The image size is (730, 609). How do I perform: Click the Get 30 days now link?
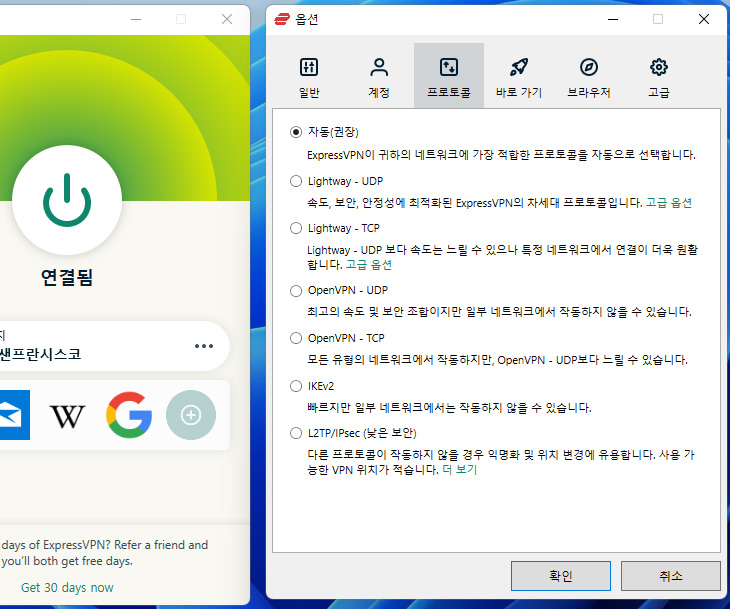(x=67, y=588)
